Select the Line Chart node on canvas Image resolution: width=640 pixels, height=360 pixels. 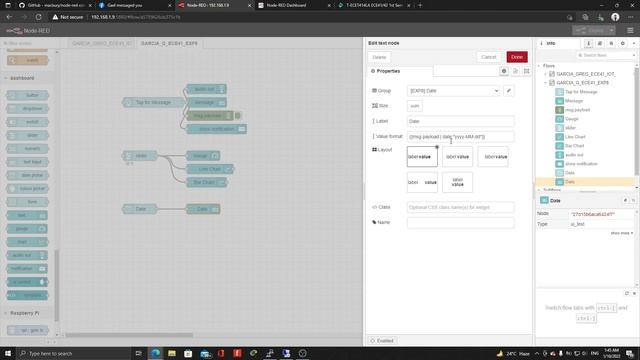click(x=210, y=169)
